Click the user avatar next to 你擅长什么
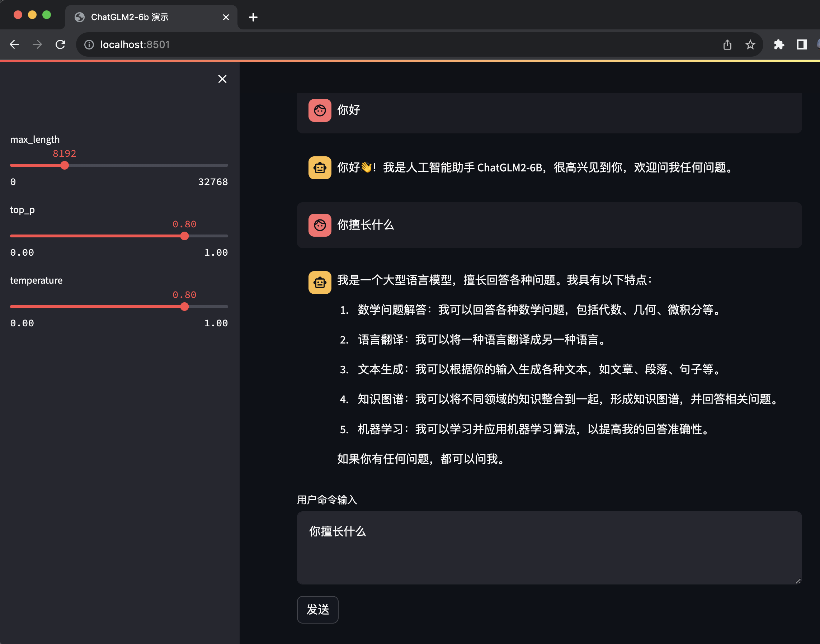This screenshot has width=820, height=644. pos(320,225)
